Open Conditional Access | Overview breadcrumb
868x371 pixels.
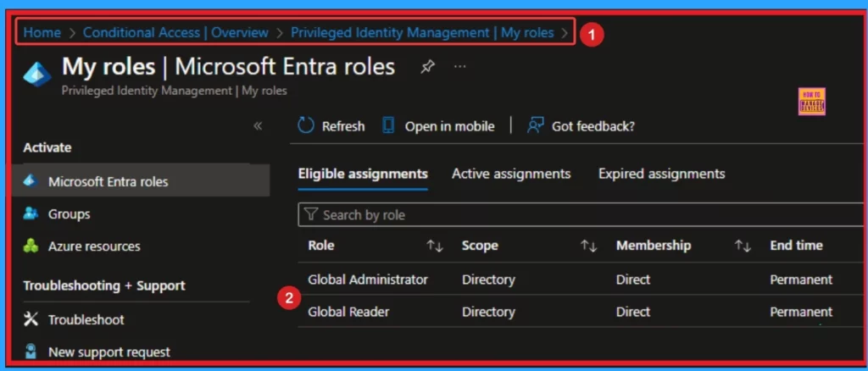point(175,33)
